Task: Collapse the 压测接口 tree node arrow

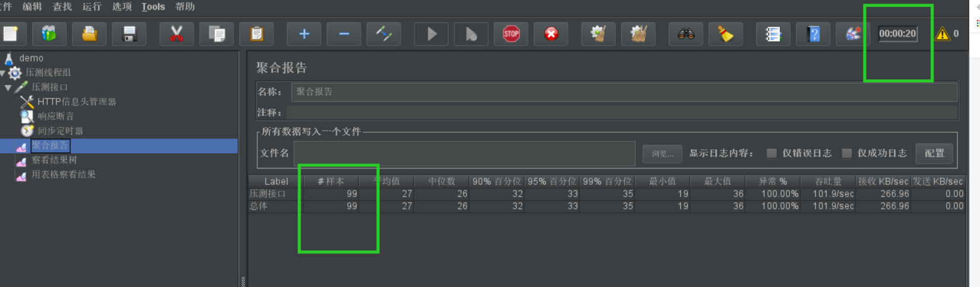Action: tap(8, 88)
